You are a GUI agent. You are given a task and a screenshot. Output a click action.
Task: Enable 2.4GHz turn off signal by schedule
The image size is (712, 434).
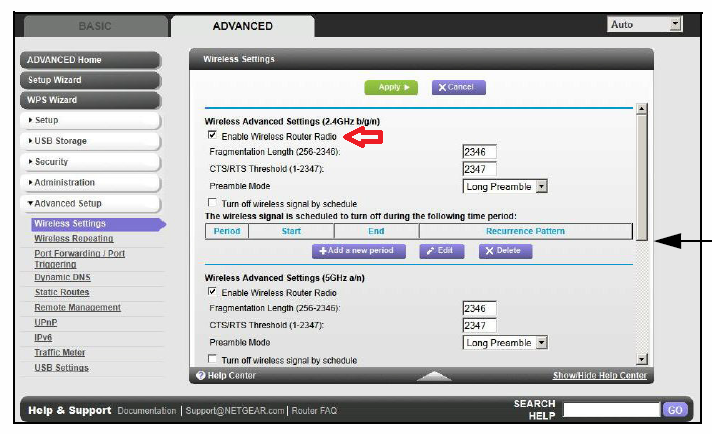pos(212,203)
